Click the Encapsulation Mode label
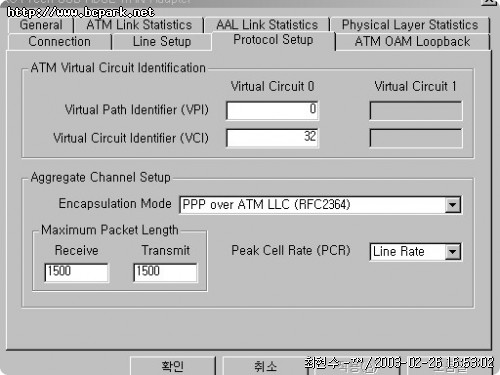Viewport: 500px width, 375px height. (x=115, y=204)
